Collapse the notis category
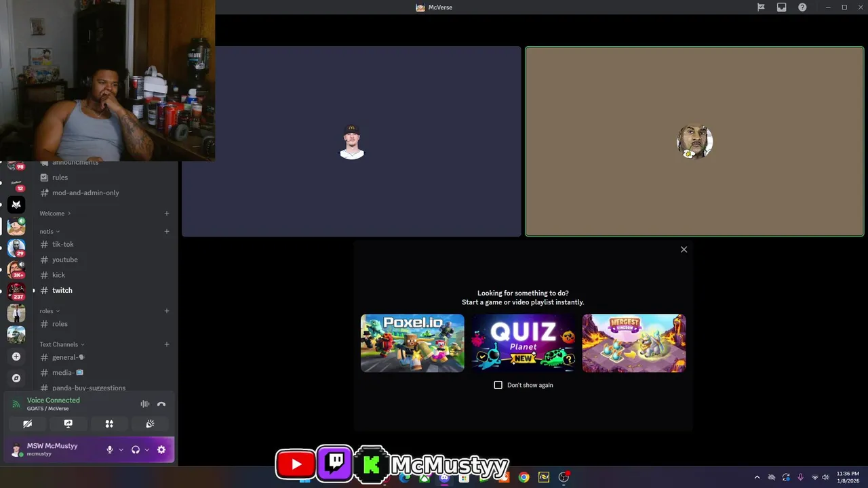The image size is (868, 488). [50, 231]
